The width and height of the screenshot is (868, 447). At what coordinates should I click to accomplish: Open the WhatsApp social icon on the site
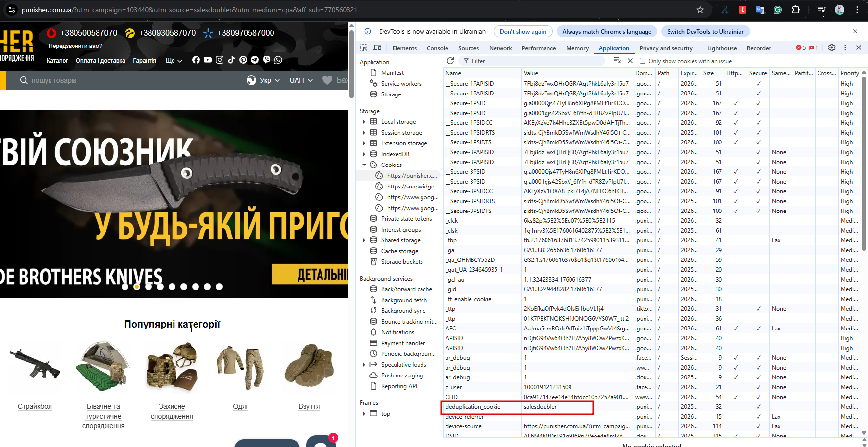[278, 60]
